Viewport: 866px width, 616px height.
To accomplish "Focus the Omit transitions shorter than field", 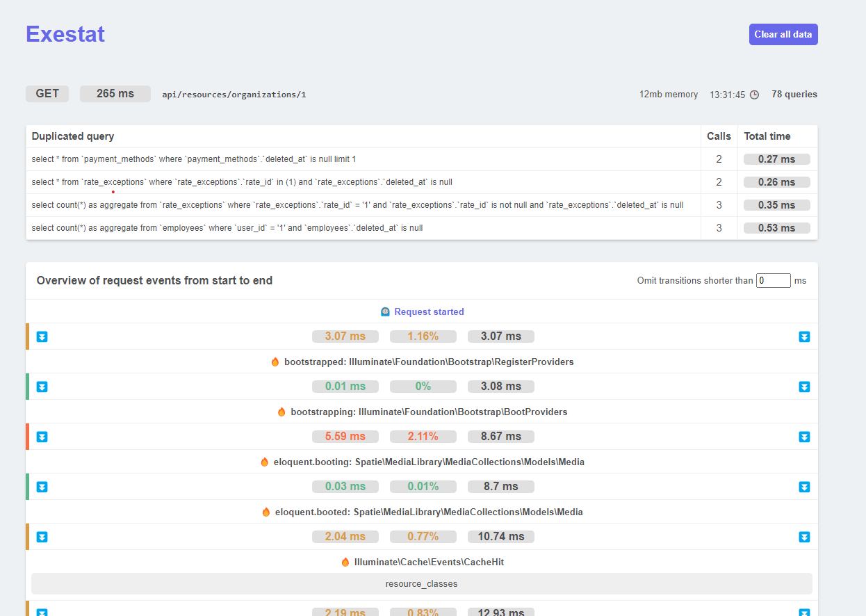I will pyautogui.click(x=773, y=281).
